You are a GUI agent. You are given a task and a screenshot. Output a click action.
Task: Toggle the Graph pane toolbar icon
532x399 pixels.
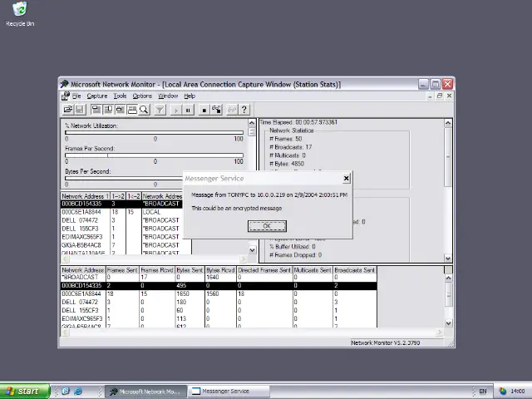pos(96,110)
